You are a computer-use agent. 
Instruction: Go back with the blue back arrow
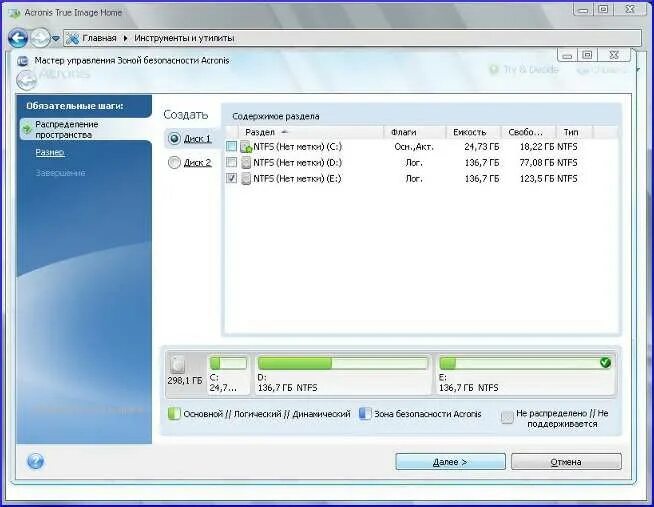point(18,38)
